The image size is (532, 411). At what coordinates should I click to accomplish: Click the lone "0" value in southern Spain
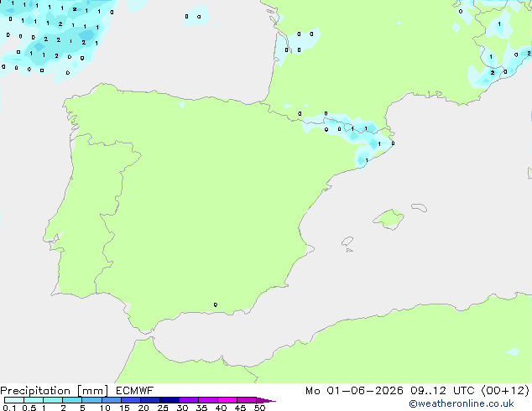click(x=216, y=304)
